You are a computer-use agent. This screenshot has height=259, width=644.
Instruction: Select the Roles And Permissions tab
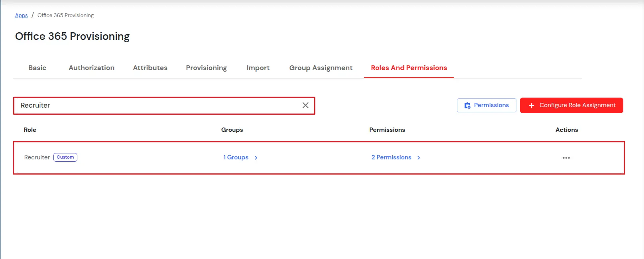click(409, 68)
